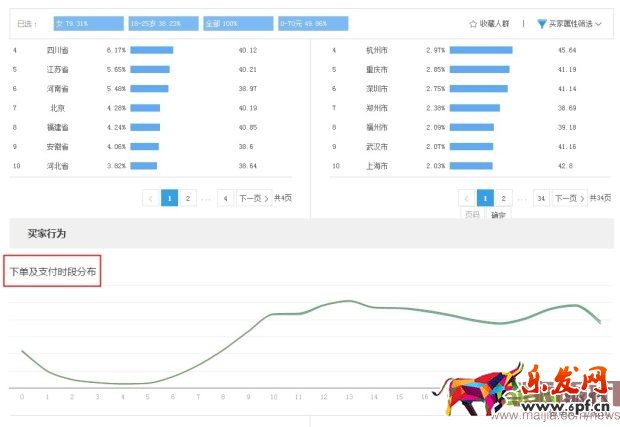
Task: Click the star icon beside 收藏人群
Action: pyautogui.click(x=473, y=23)
